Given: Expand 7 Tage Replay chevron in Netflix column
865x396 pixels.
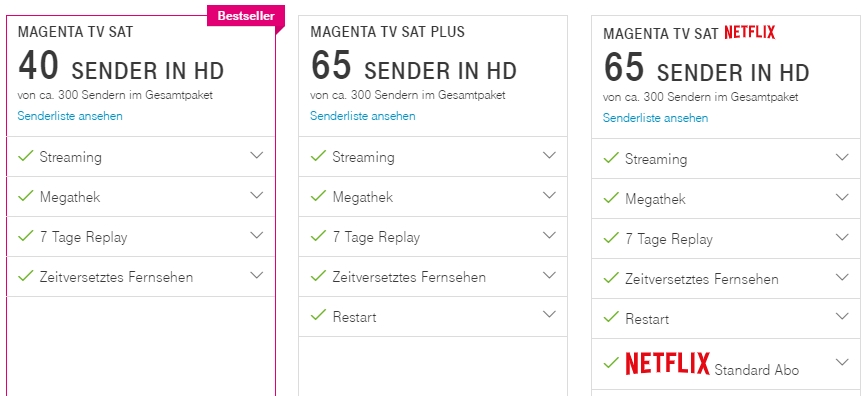Looking at the screenshot, I should [x=842, y=237].
